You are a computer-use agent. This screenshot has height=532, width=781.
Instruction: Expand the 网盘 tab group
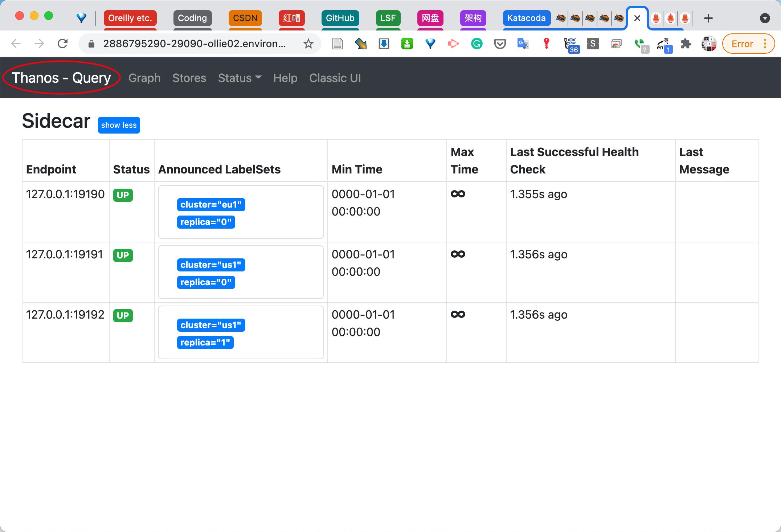tap(430, 18)
